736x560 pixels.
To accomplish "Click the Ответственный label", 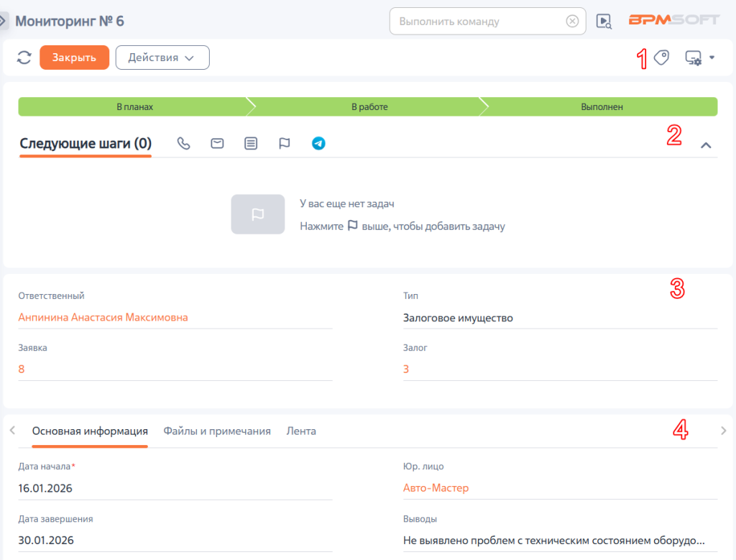I will point(51,295).
